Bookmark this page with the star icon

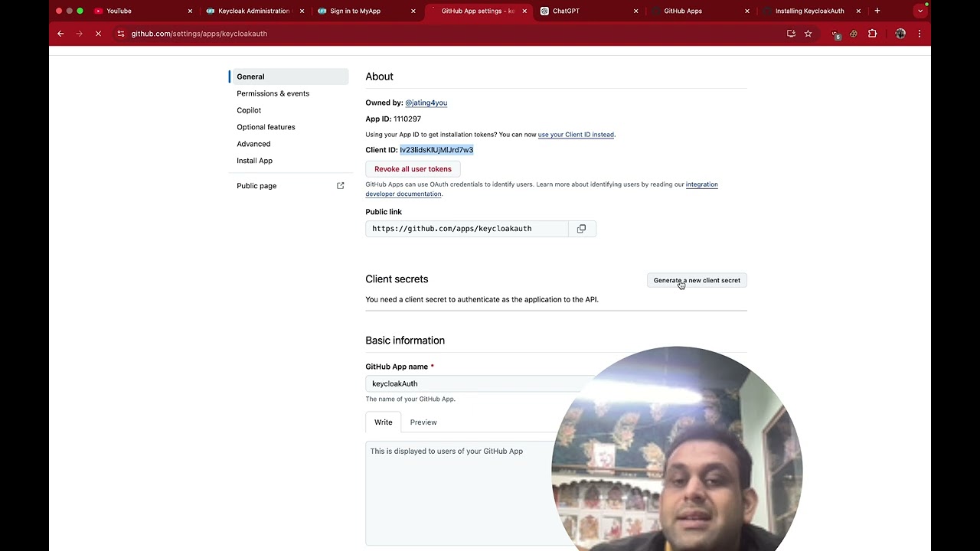tap(808, 34)
